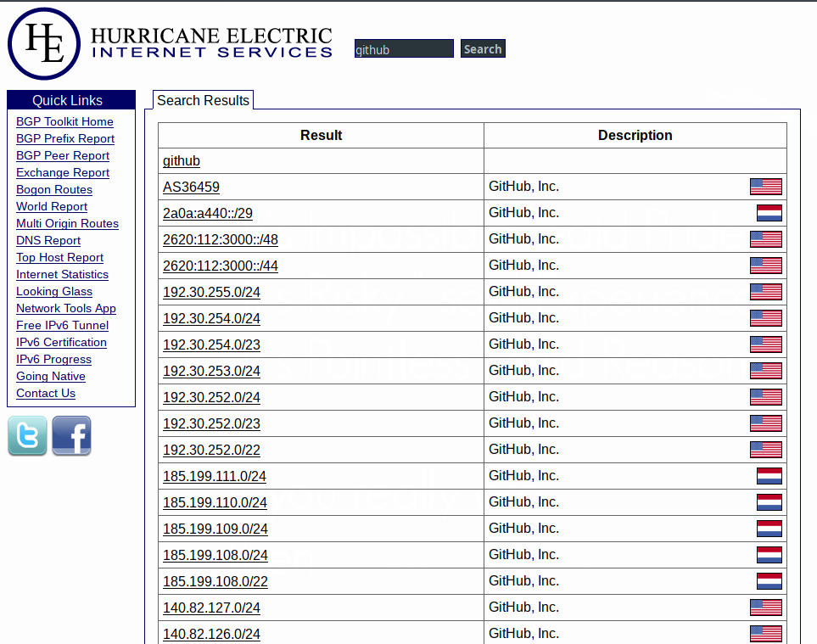This screenshot has height=644, width=817.
Task: Open Network Tools App link
Action: point(66,309)
